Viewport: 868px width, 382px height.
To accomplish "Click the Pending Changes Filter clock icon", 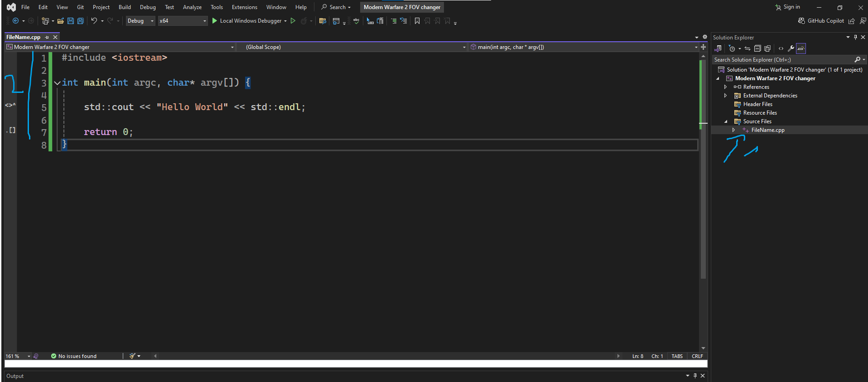I will tap(732, 48).
